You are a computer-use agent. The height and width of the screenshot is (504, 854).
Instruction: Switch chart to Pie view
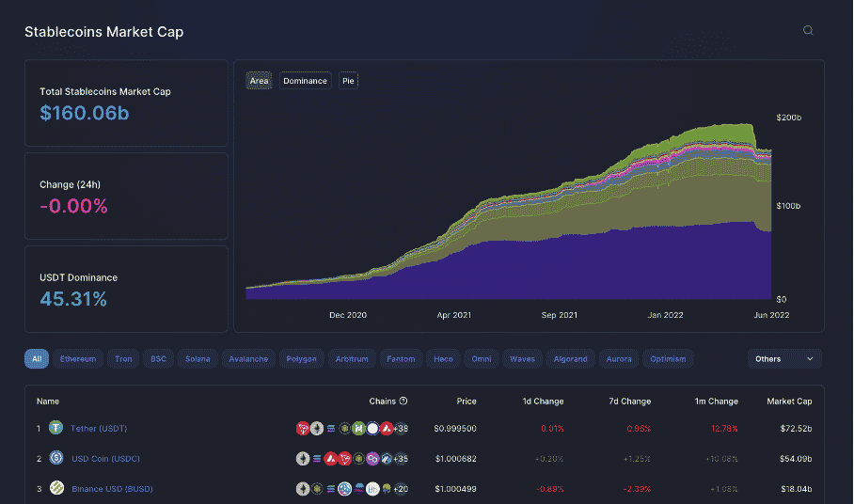[348, 81]
